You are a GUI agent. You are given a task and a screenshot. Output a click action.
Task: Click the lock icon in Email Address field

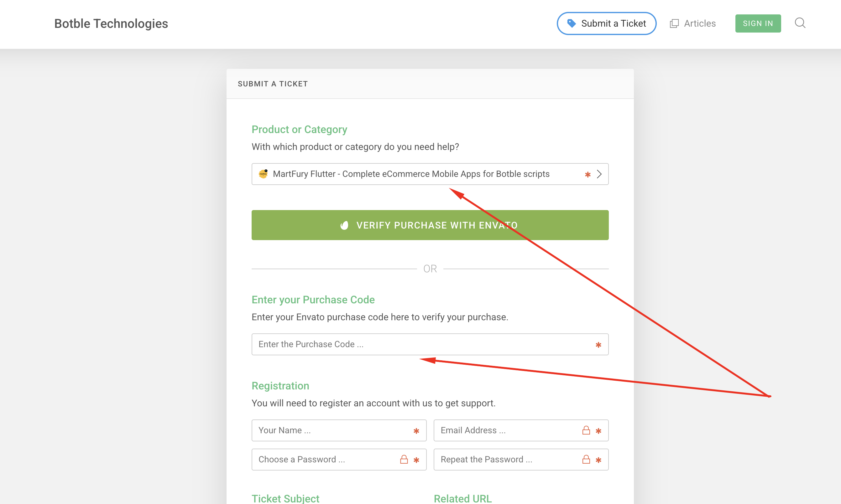586,430
